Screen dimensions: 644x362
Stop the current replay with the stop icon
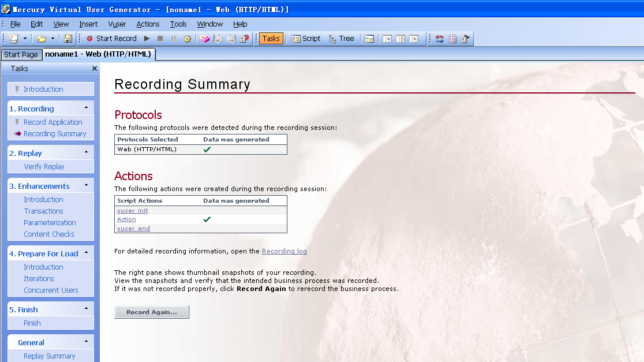click(x=160, y=39)
